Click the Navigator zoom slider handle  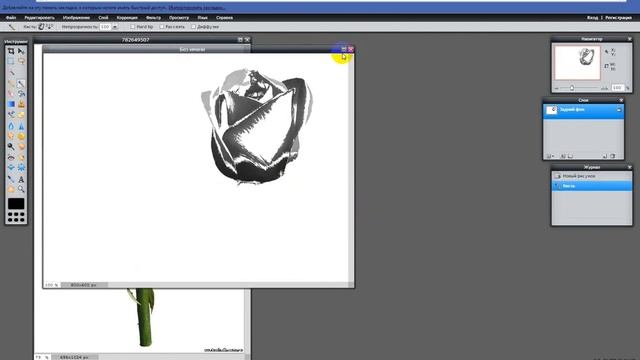pos(572,88)
